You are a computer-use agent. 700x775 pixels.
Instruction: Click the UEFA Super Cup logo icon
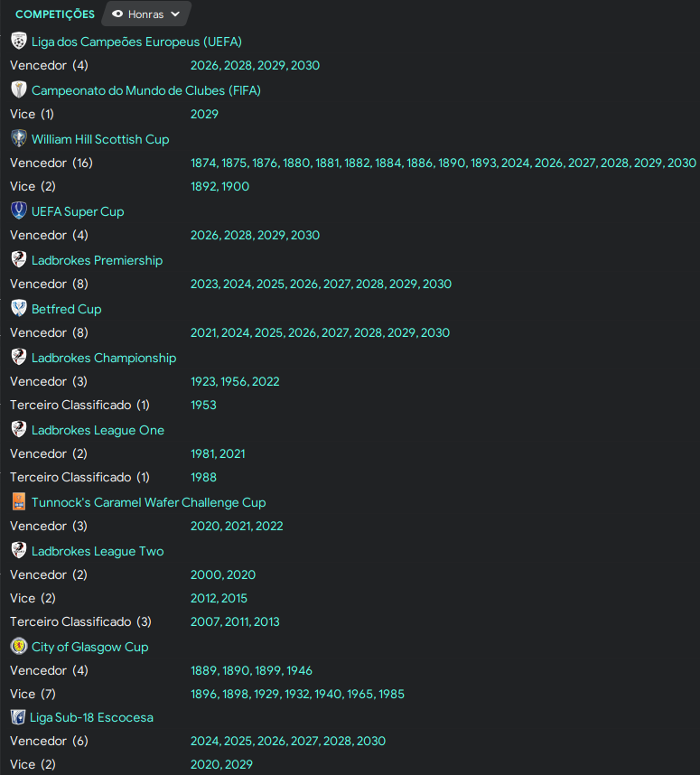pyautogui.click(x=19, y=211)
